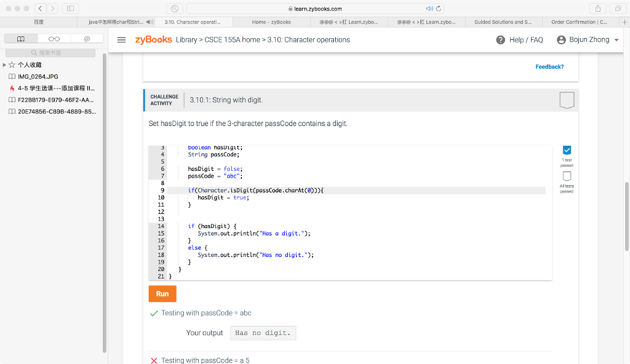630x364 pixels.
Task: Toggle the Safari sidebar button
Action: pos(70,9)
